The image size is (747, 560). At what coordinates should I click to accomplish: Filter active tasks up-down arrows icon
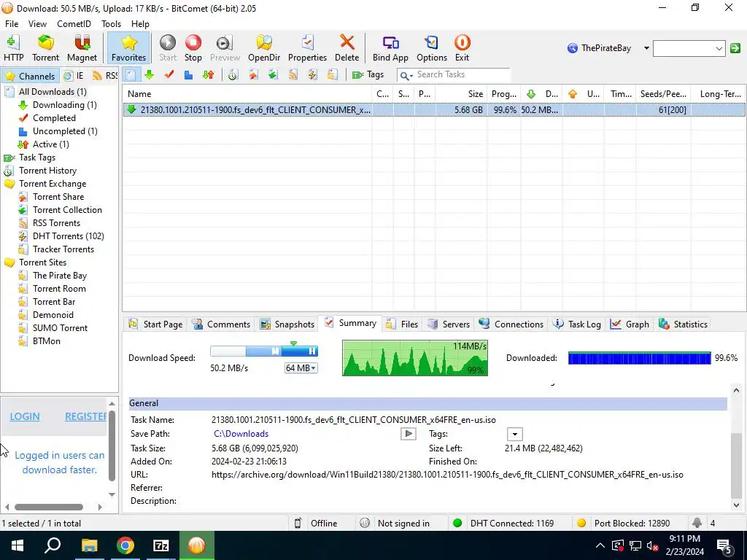point(208,75)
